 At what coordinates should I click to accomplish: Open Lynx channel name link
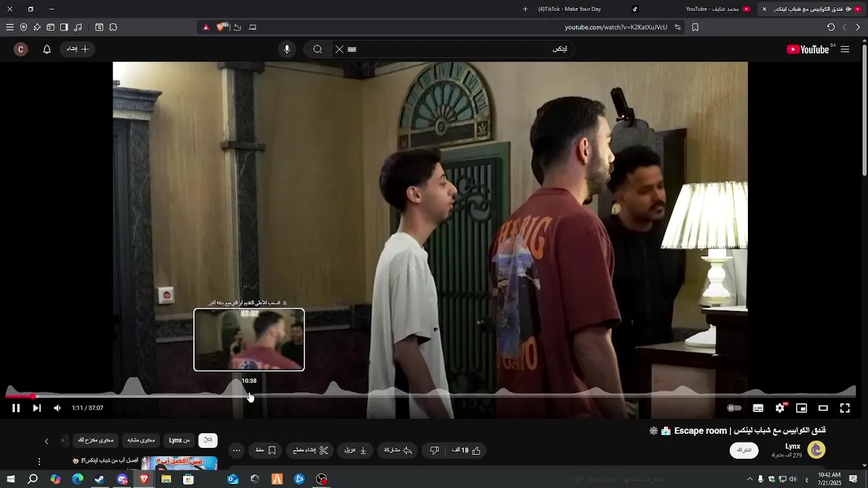[793, 446]
